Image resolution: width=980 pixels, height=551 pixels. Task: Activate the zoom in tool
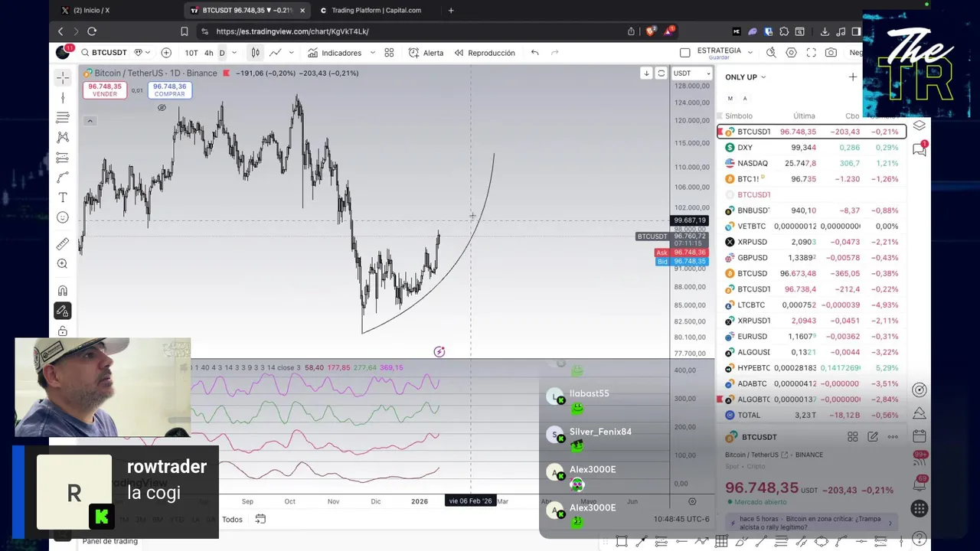[63, 264]
